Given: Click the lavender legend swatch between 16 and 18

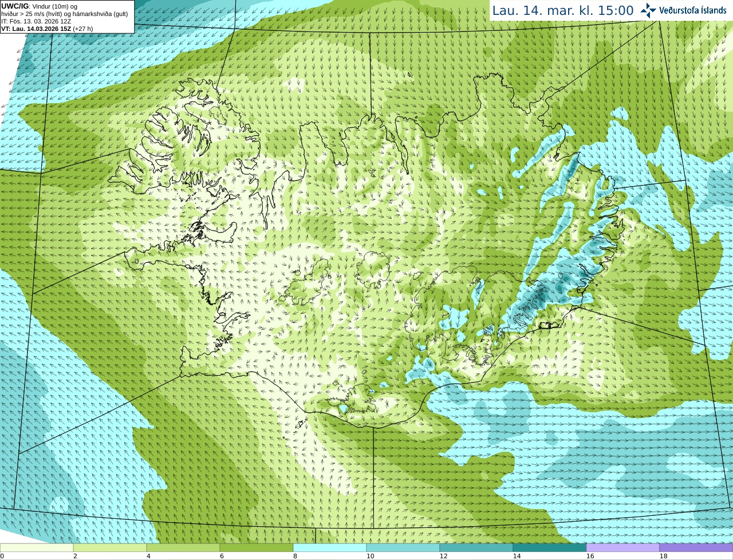Looking at the screenshot, I should (623, 547).
